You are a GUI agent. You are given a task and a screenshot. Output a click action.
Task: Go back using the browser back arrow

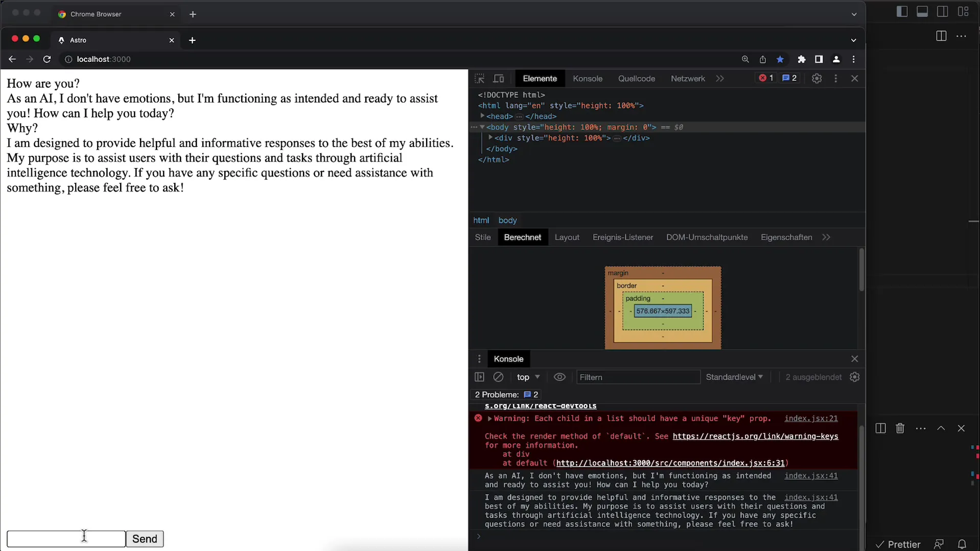click(x=12, y=59)
